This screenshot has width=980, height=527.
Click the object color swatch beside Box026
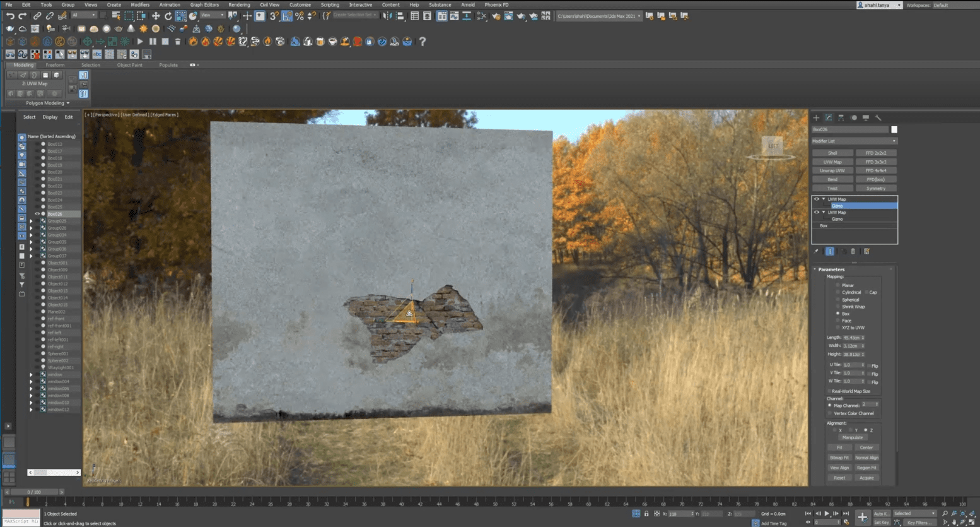tap(894, 129)
